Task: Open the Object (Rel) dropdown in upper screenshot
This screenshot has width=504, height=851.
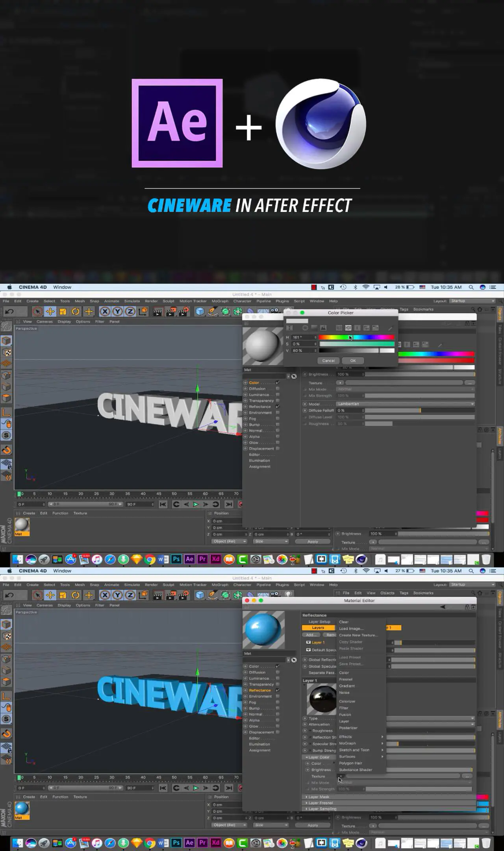Action: click(229, 541)
